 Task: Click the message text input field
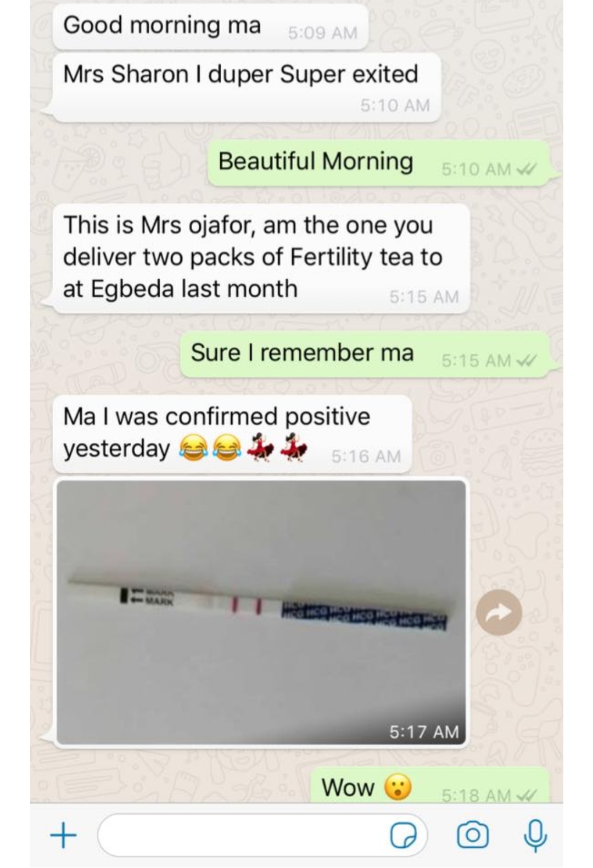263,835
